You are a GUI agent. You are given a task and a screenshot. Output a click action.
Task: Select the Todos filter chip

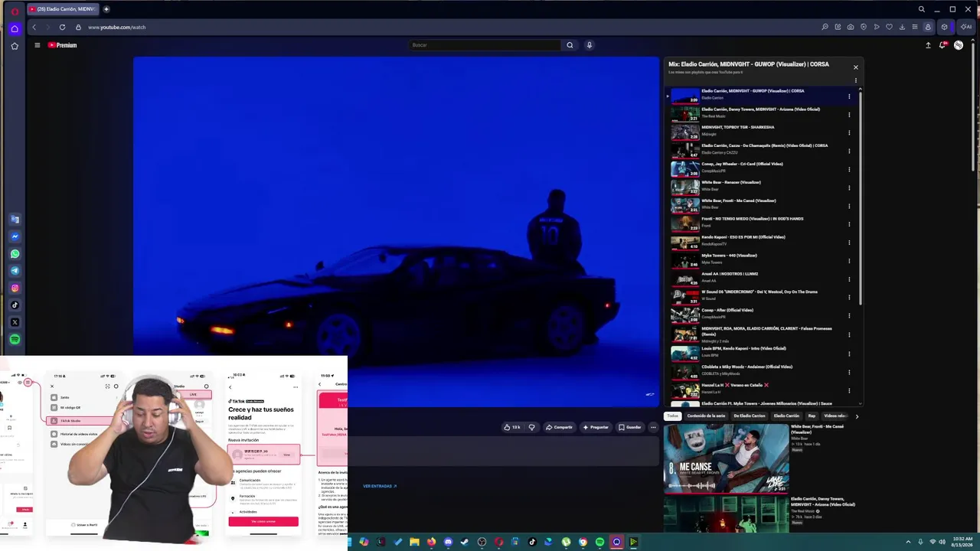click(x=672, y=416)
